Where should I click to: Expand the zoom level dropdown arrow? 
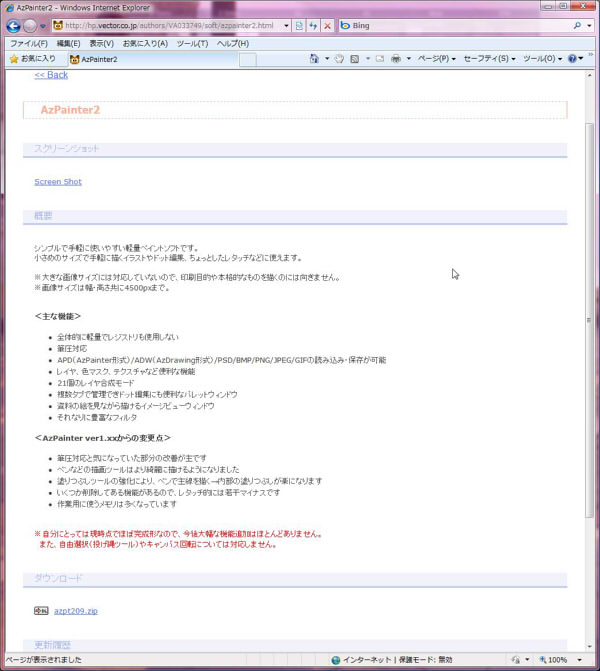(x=579, y=660)
